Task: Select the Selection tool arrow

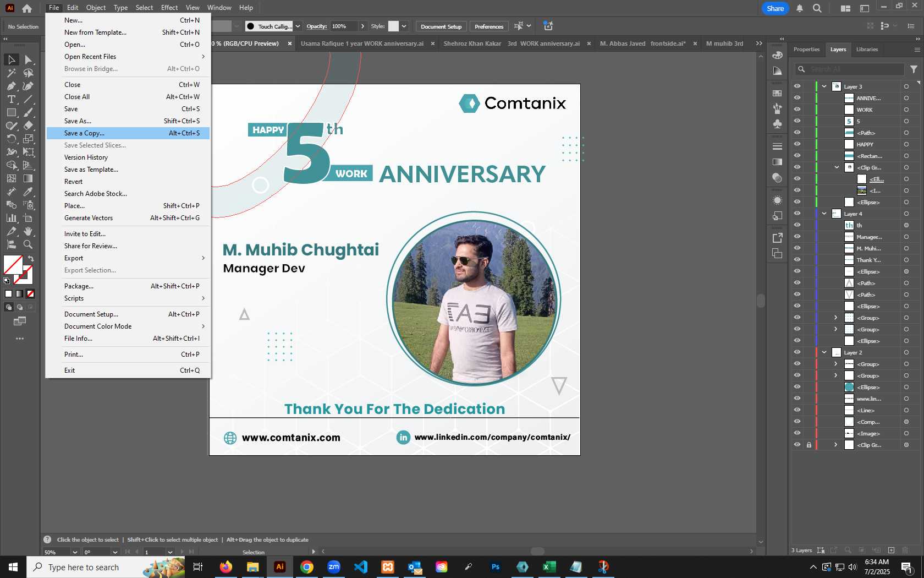Action: point(11,59)
